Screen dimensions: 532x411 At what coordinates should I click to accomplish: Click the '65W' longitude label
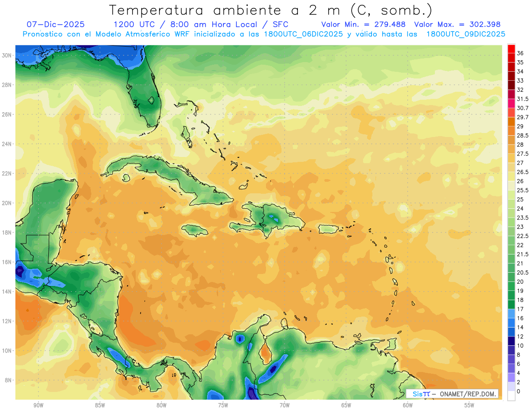(x=346, y=405)
